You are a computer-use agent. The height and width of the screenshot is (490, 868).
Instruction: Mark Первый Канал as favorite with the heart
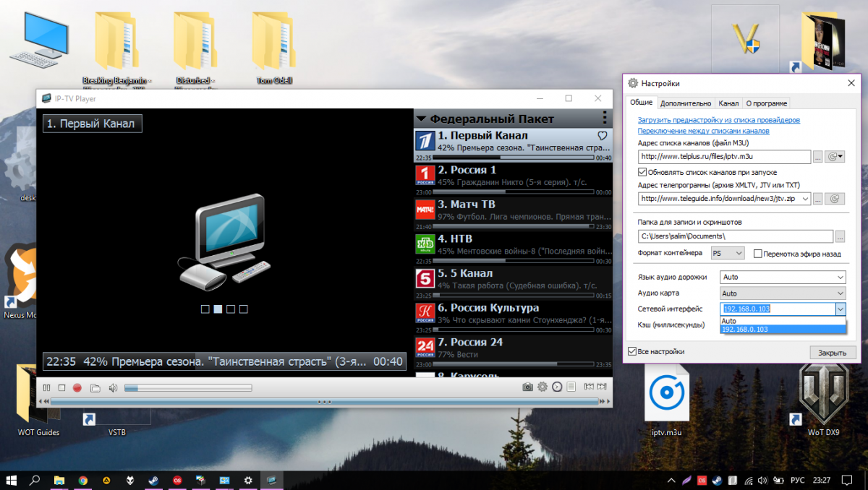point(603,136)
